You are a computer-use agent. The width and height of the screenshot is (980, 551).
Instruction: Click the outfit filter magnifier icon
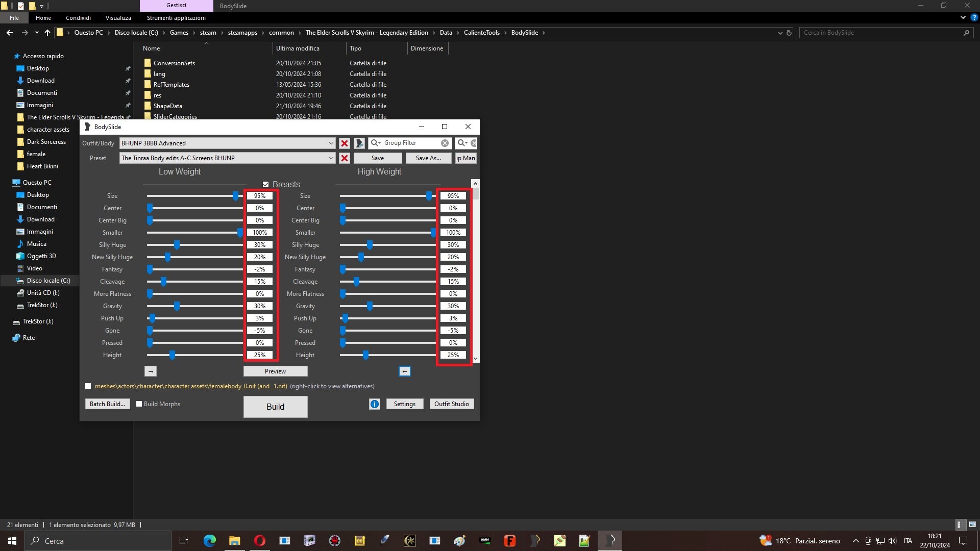462,143
